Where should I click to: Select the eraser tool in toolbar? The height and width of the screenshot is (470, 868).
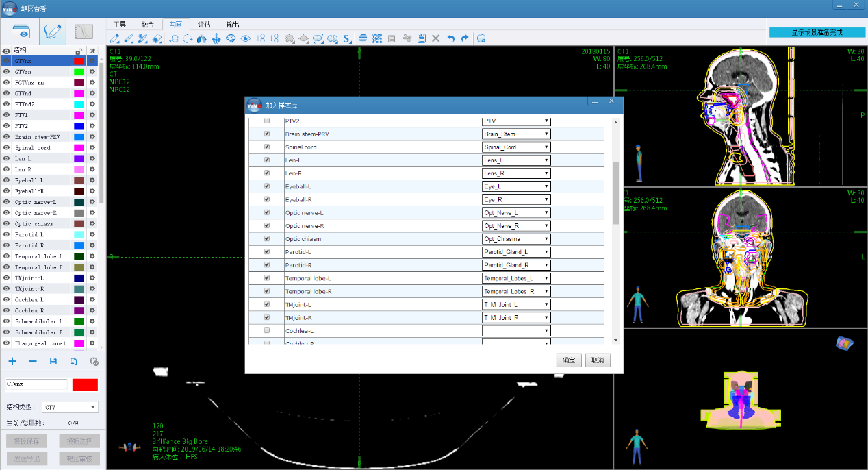[x=157, y=38]
